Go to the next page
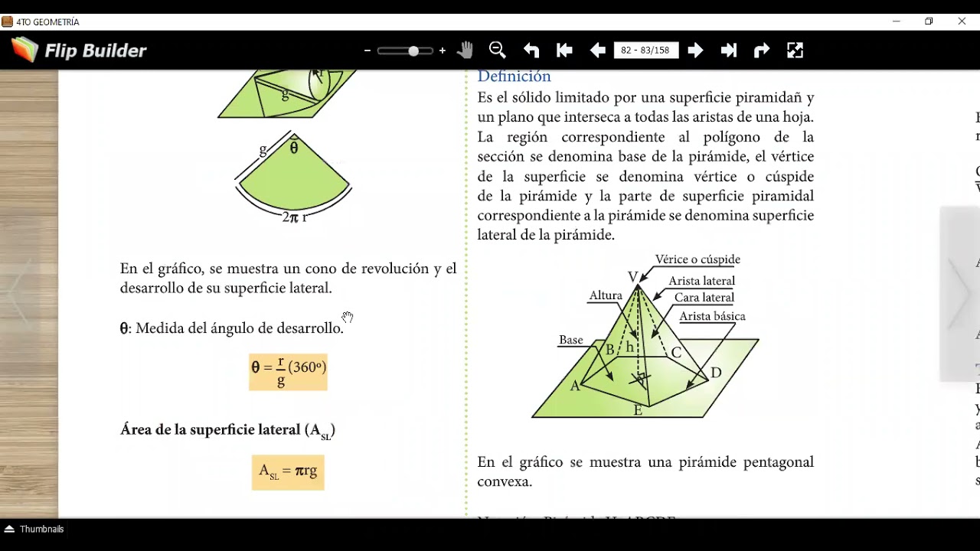This screenshot has width=980, height=551. click(x=695, y=51)
